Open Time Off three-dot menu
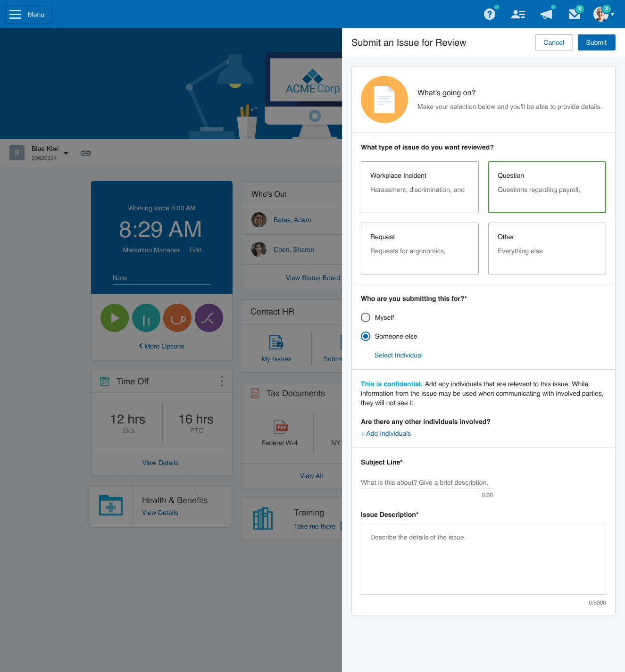Viewport: 625px width, 672px height. coord(222,382)
